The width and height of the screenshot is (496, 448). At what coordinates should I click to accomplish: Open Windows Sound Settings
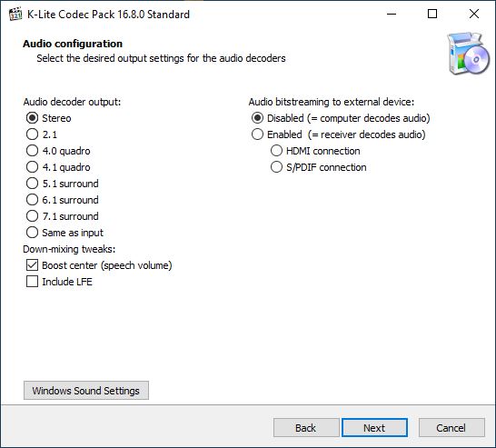point(86,391)
